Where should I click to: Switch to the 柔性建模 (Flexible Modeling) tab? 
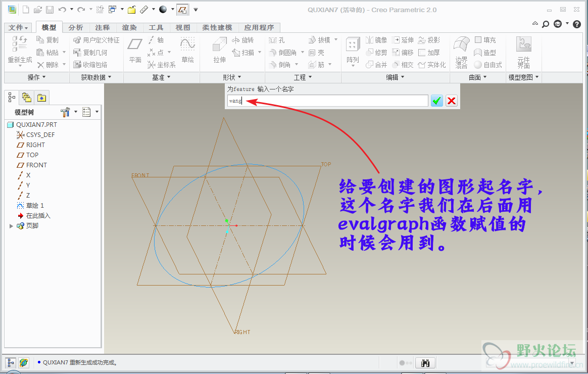click(217, 27)
